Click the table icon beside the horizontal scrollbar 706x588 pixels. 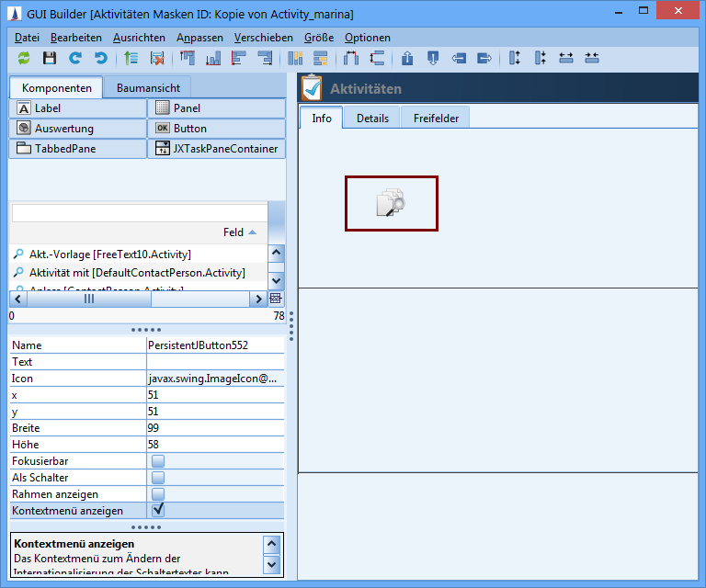(x=276, y=299)
